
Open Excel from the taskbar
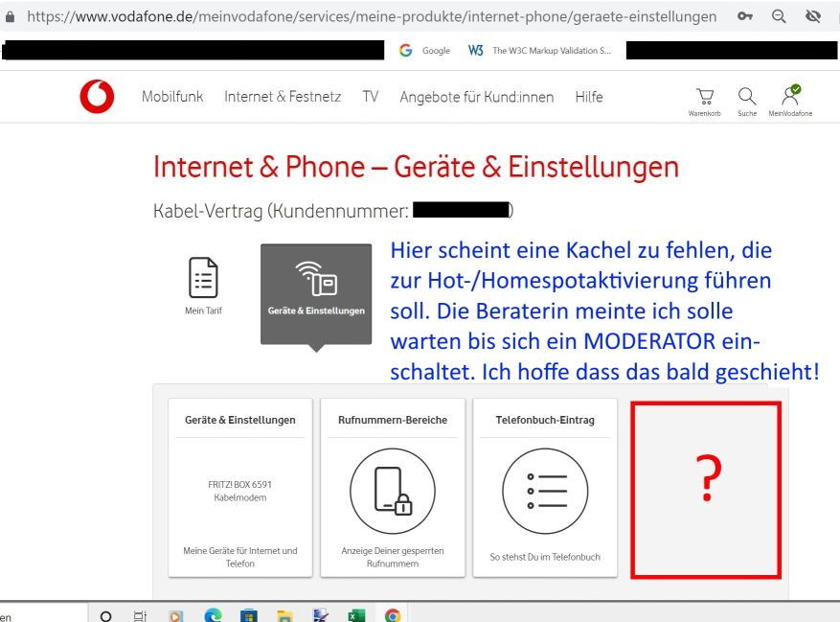click(x=356, y=615)
